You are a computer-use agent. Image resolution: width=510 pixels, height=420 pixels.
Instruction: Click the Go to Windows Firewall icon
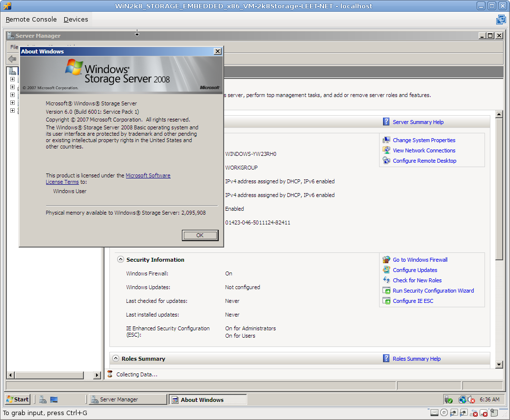(386, 260)
